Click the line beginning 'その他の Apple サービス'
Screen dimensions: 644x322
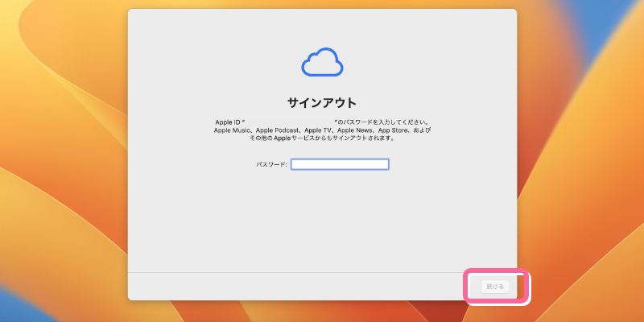323,138
